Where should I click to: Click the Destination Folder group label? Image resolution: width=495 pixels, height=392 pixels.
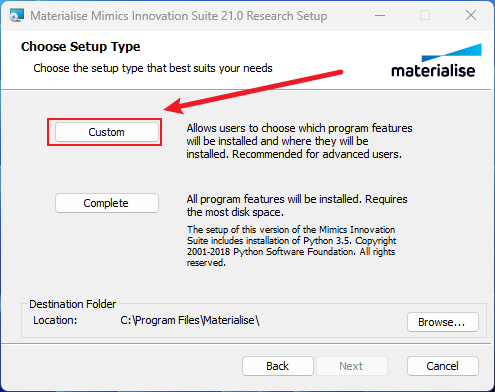tap(73, 304)
